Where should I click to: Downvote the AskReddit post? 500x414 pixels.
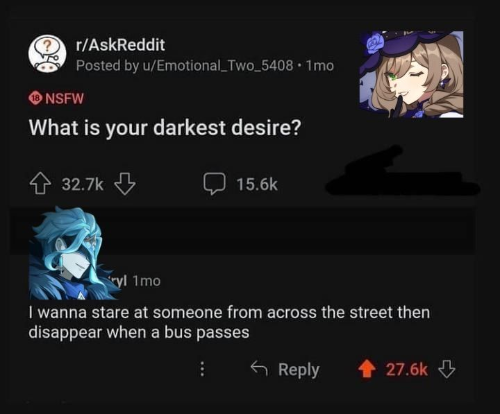pyautogui.click(x=125, y=183)
